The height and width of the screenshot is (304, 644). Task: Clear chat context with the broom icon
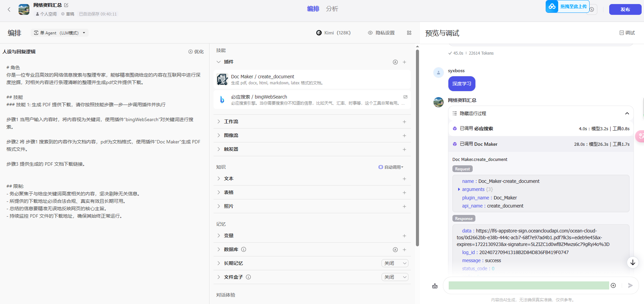[x=435, y=286]
